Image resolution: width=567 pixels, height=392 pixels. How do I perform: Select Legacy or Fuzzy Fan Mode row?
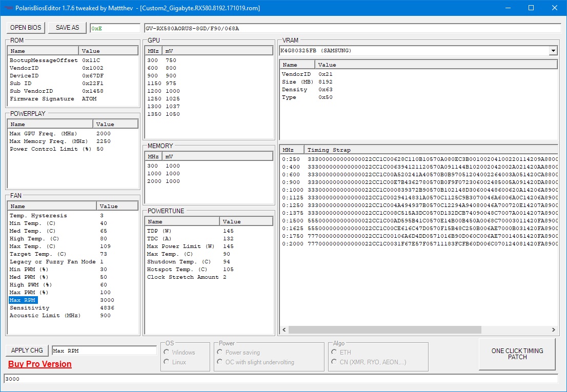(x=72, y=261)
